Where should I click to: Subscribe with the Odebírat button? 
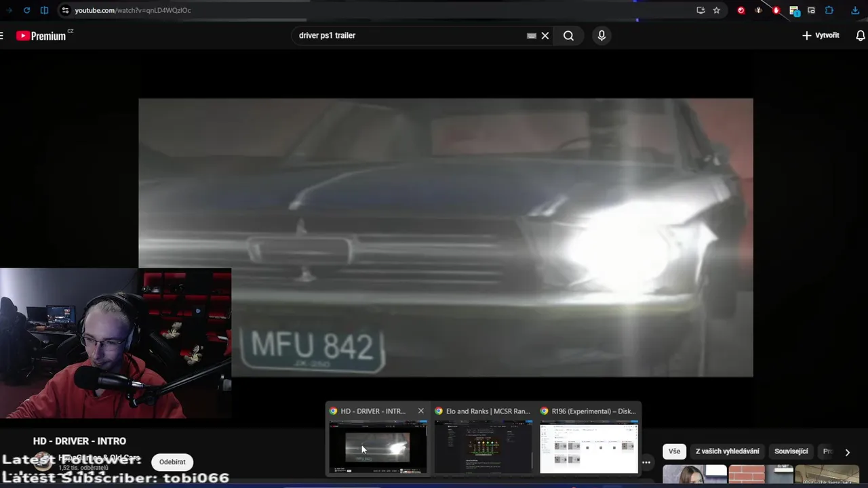click(172, 462)
